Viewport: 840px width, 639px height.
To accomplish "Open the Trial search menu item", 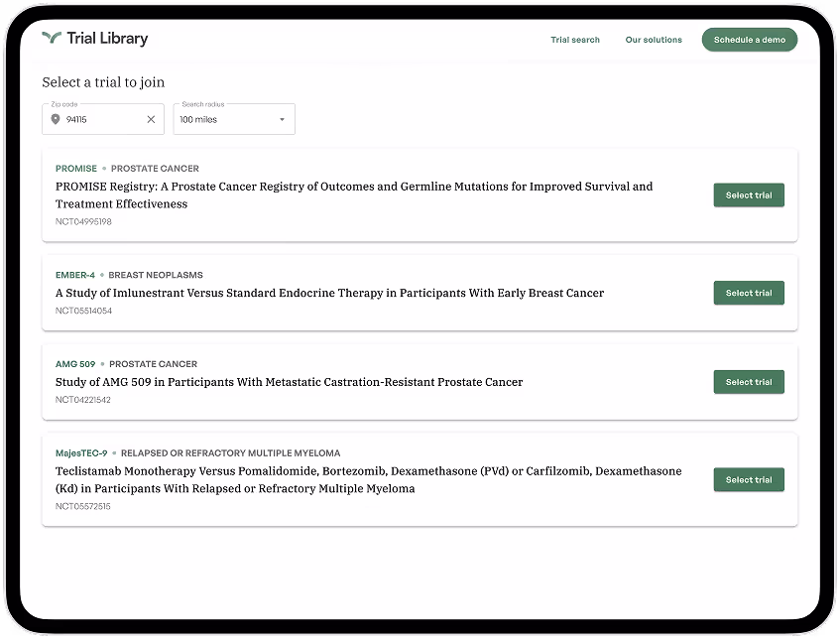I will pyautogui.click(x=575, y=40).
